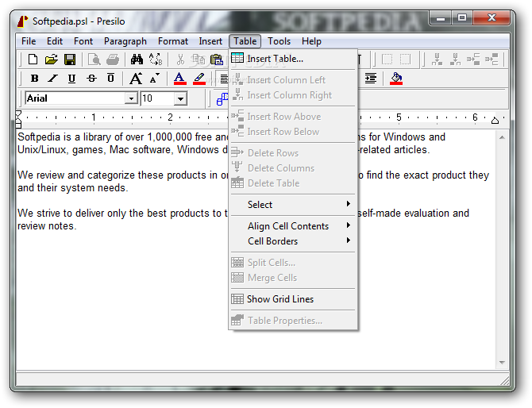532x408 pixels.
Task: Click the New document icon
Action: coord(33,60)
